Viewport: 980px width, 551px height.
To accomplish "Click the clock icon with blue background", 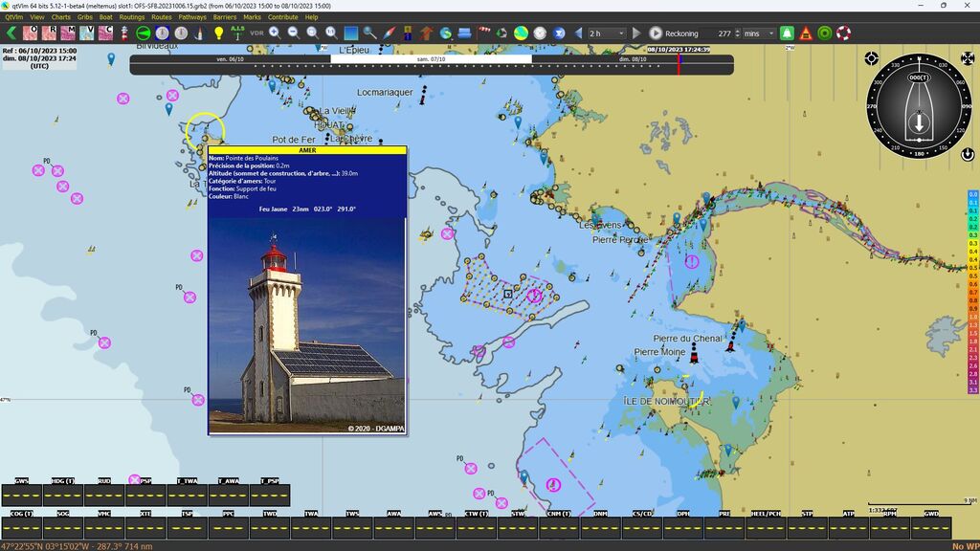I will (x=162, y=33).
